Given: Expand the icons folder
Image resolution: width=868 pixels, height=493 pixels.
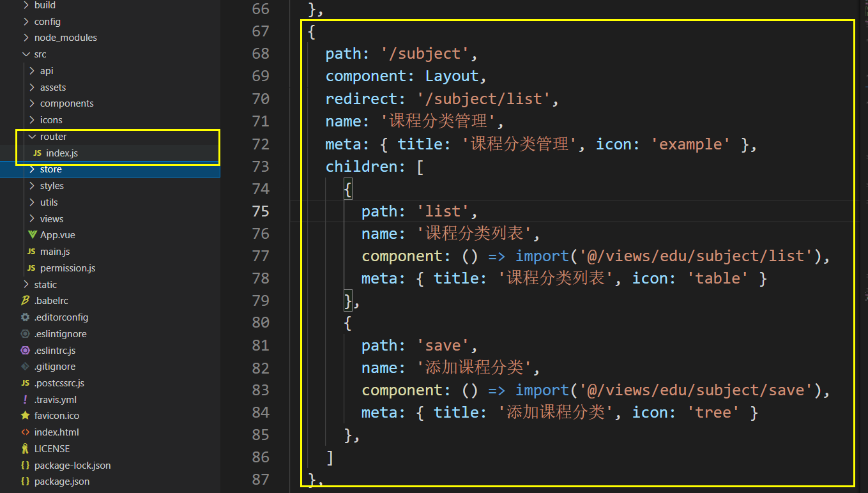Looking at the screenshot, I should [32, 120].
